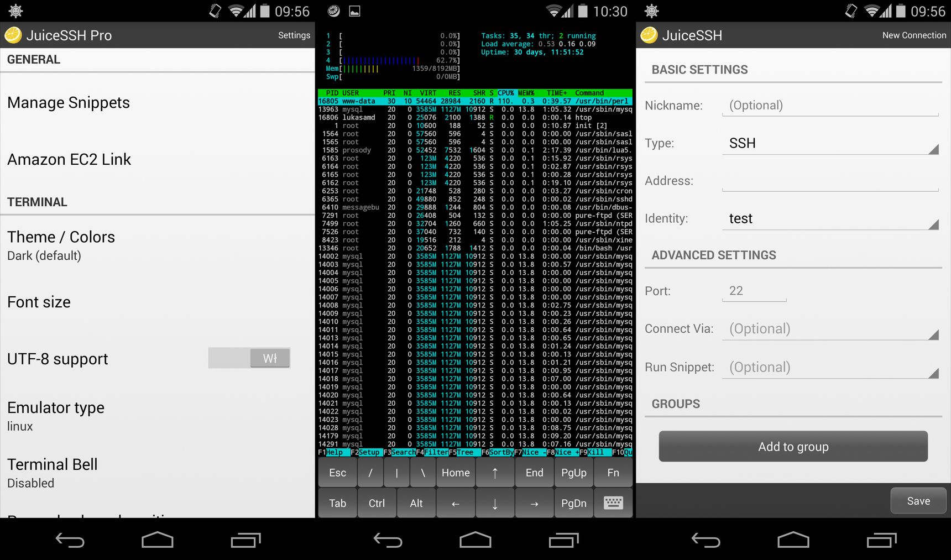Tap the JuiceSSH lemon icon on New Connection screen
Screen dimensions: 951x560
649,35
